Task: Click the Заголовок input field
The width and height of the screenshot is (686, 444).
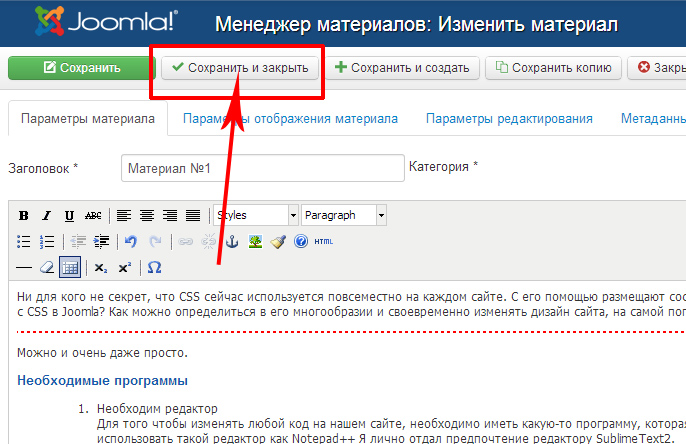Action: (x=261, y=169)
